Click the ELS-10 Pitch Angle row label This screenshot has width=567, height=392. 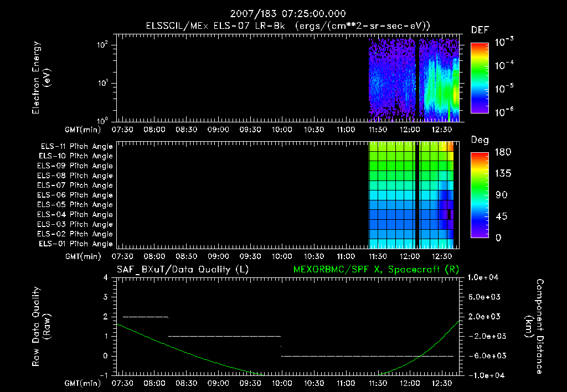coord(76,156)
